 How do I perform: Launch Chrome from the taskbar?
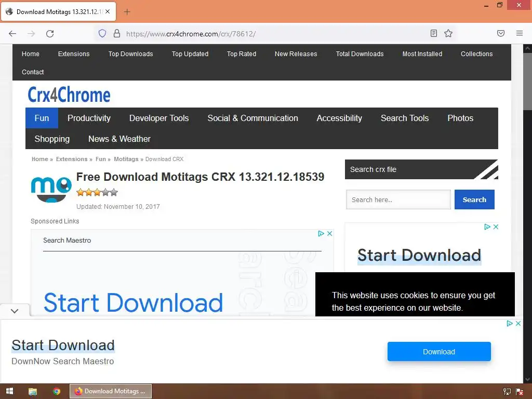pyautogui.click(x=56, y=391)
